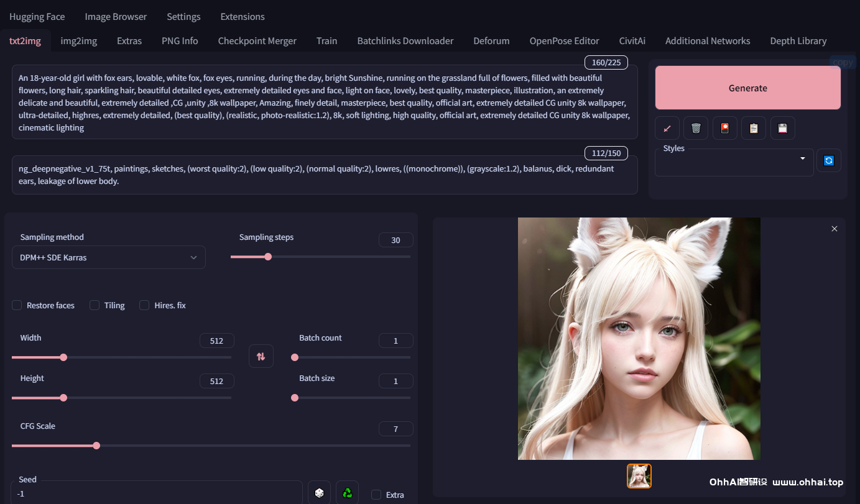
Task: Check the Extra seed options checkbox
Action: (x=376, y=495)
